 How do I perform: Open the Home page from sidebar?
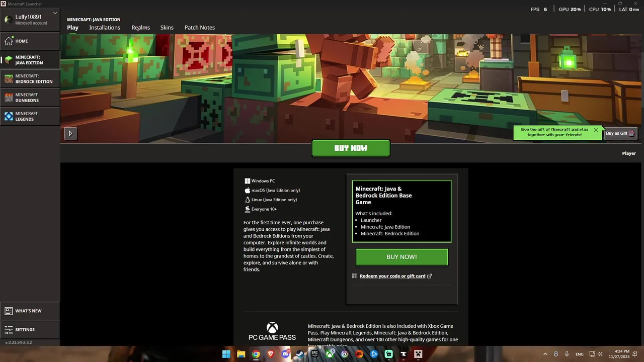30,41
